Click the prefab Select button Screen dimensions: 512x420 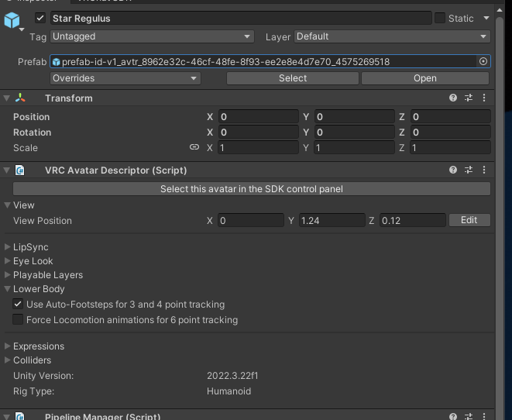(x=293, y=78)
